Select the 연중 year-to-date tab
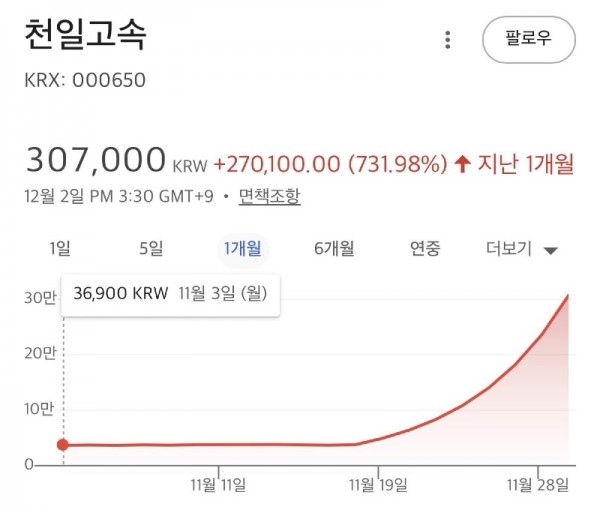Screen dimensions: 600x510 pos(425,249)
